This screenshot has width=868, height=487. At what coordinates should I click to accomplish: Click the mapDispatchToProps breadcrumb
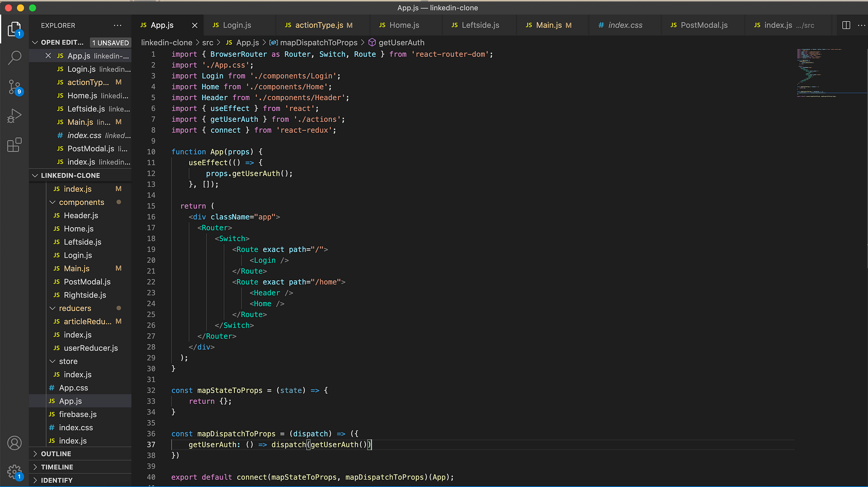click(x=314, y=42)
